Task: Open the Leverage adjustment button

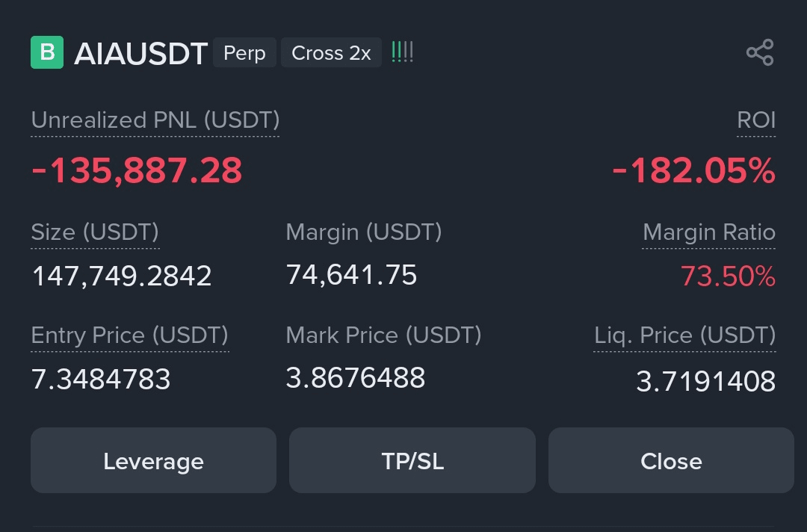Action: 153,461
